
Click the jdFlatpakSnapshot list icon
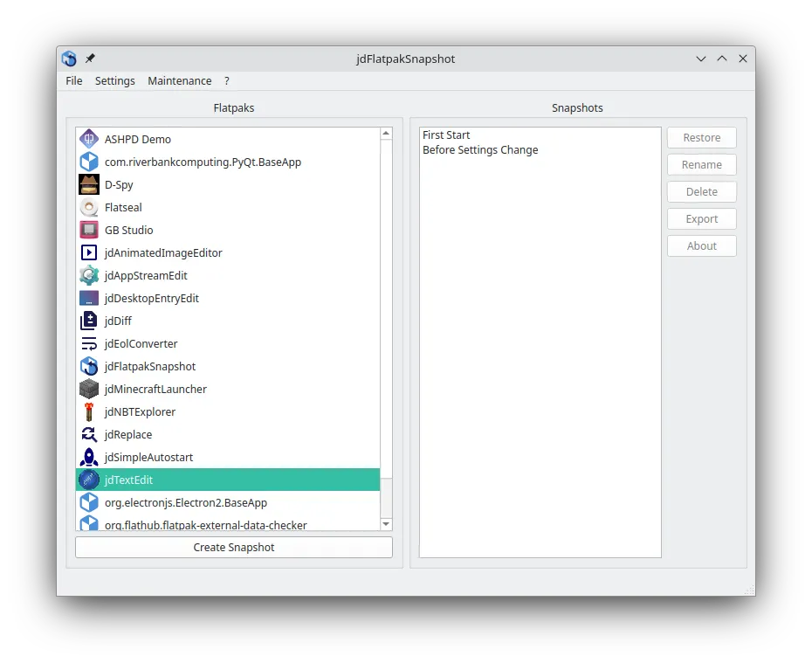[x=89, y=366]
